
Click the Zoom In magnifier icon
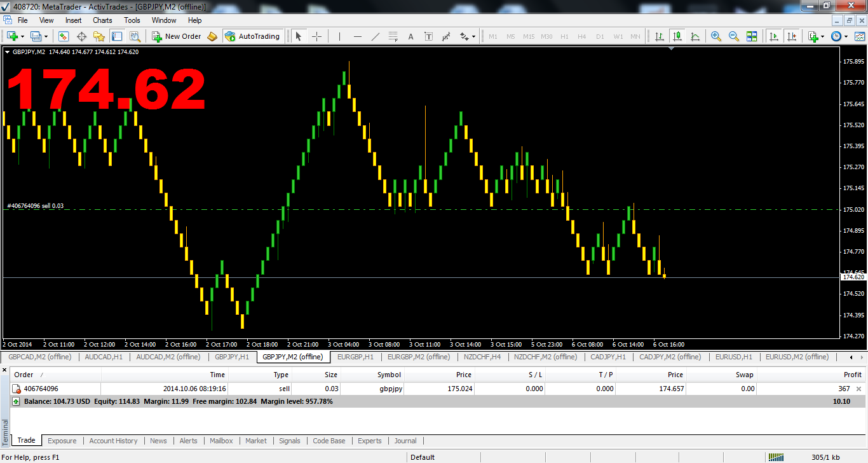[x=716, y=36]
